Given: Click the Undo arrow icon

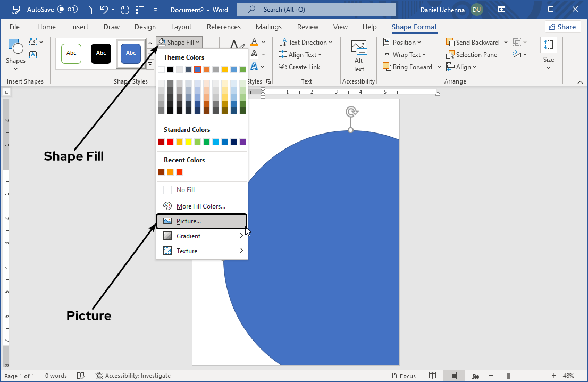Looking at the screenshot, I should 104,10.
